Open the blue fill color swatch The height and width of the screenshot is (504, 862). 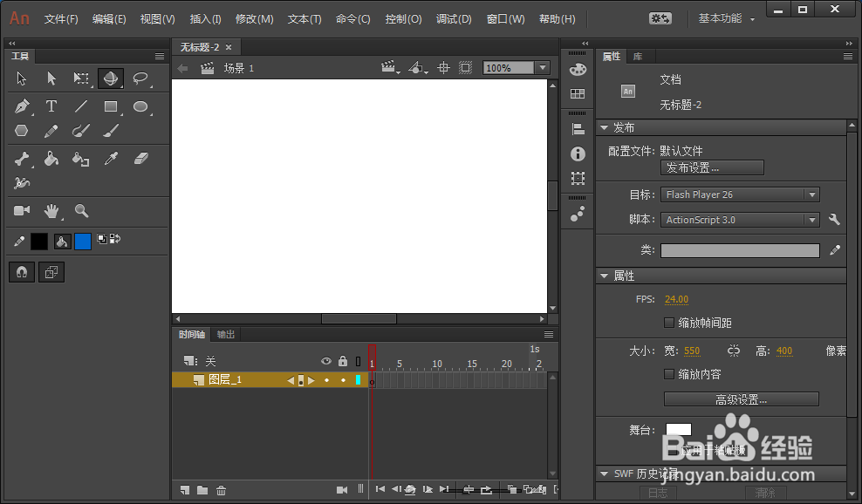tap(83, 242)
